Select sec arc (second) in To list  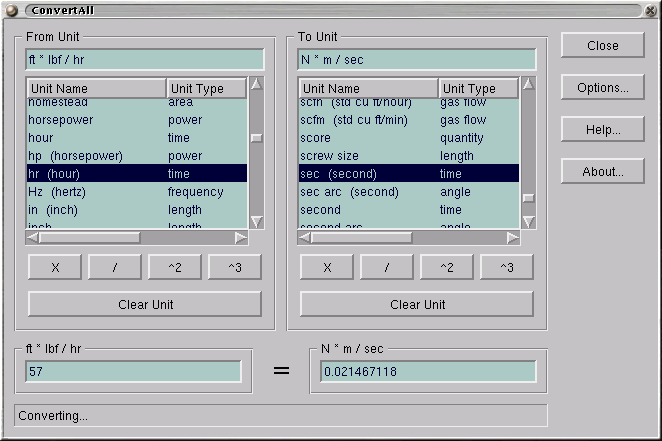(409, 192)
